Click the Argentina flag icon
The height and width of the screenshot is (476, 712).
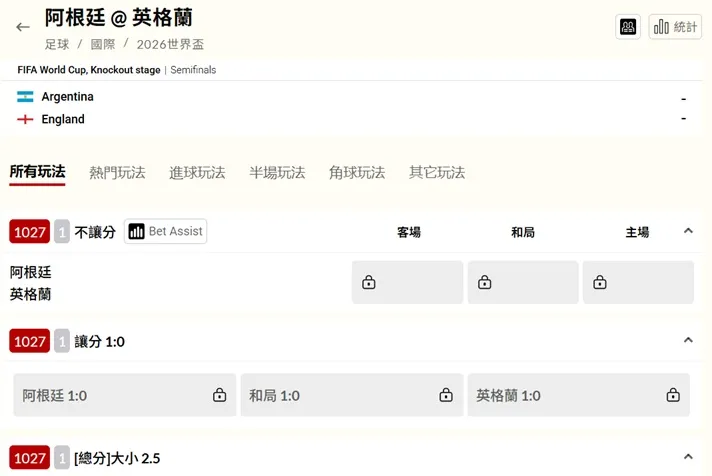(25, 97)
